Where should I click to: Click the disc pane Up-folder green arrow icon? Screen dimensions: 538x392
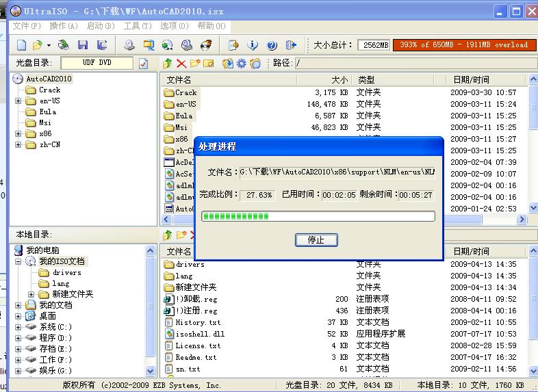(x=168, y=63)
